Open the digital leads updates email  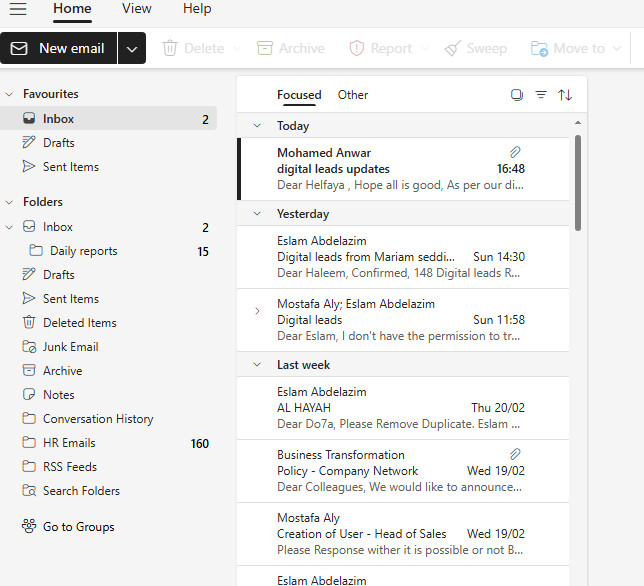[403, 169]
